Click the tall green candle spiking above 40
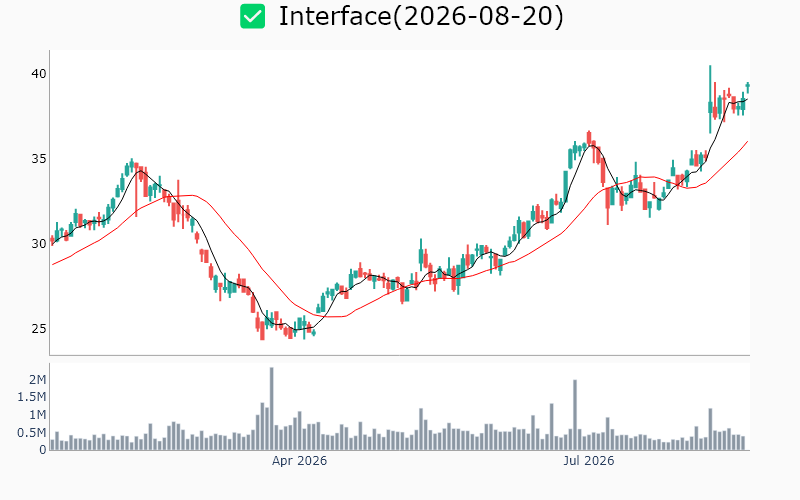 coord(710,99)
